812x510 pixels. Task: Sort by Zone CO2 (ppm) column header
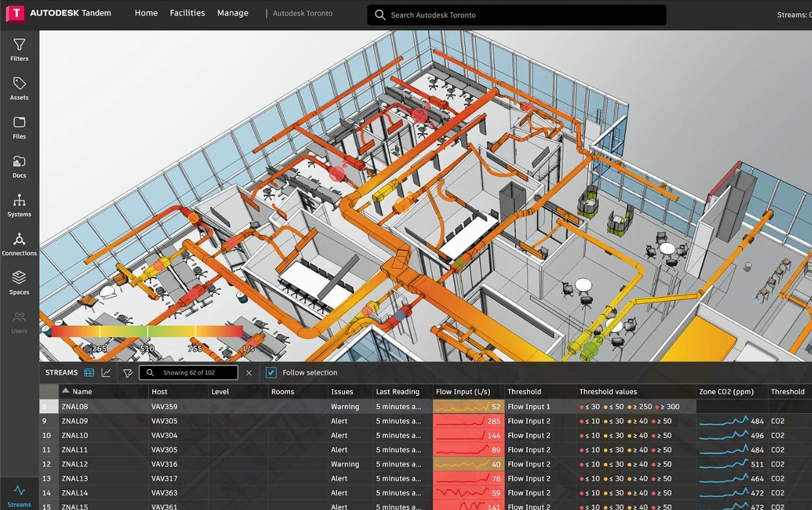coord(726,392)
